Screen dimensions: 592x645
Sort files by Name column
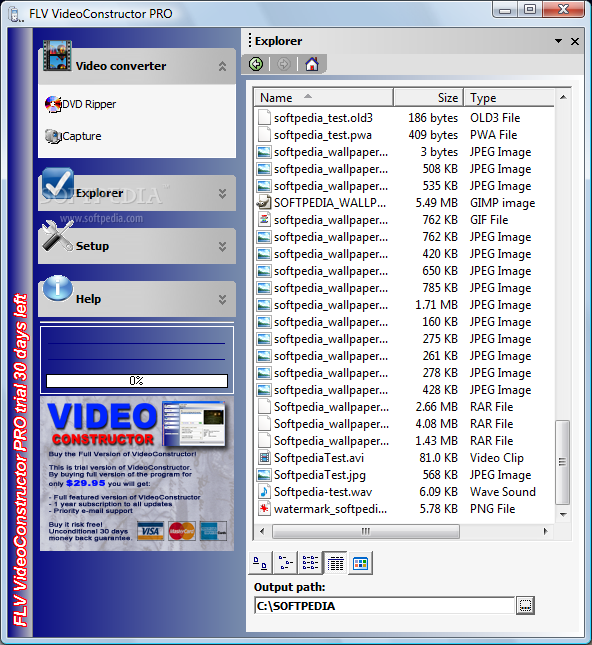[323, 97]
